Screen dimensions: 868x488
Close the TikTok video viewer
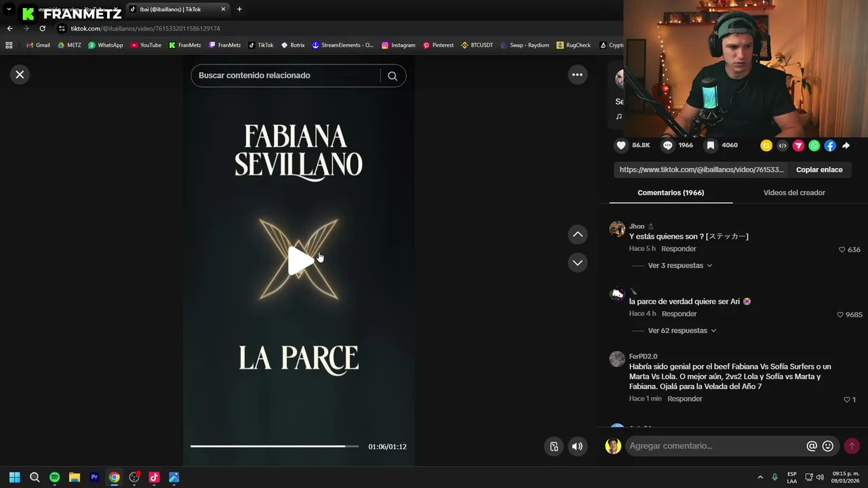tap(20, 75)
